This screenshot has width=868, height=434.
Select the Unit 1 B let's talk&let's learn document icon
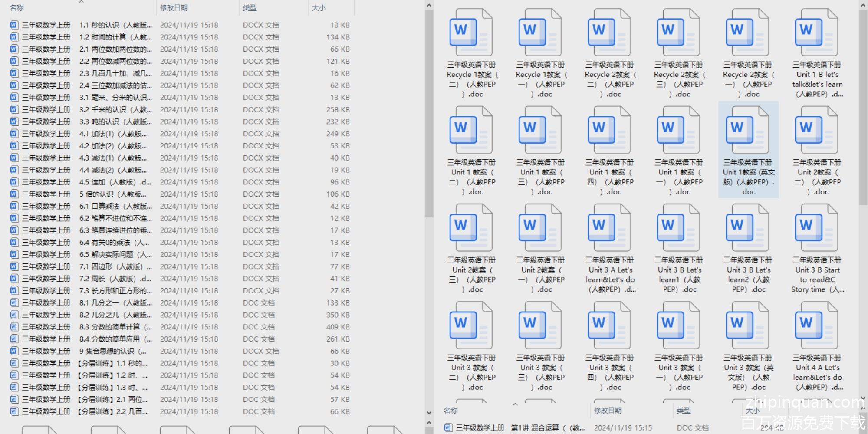(816, 33)
